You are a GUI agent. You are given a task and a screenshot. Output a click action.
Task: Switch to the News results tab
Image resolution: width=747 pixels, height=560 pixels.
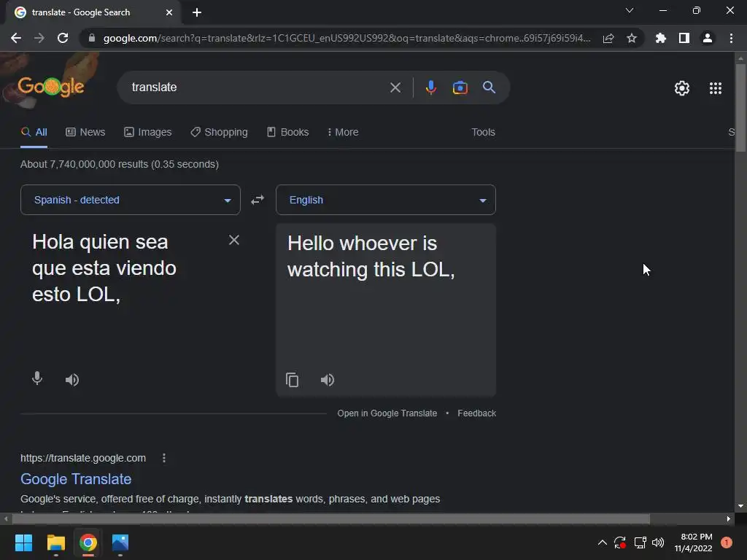[x=85, y=133]
